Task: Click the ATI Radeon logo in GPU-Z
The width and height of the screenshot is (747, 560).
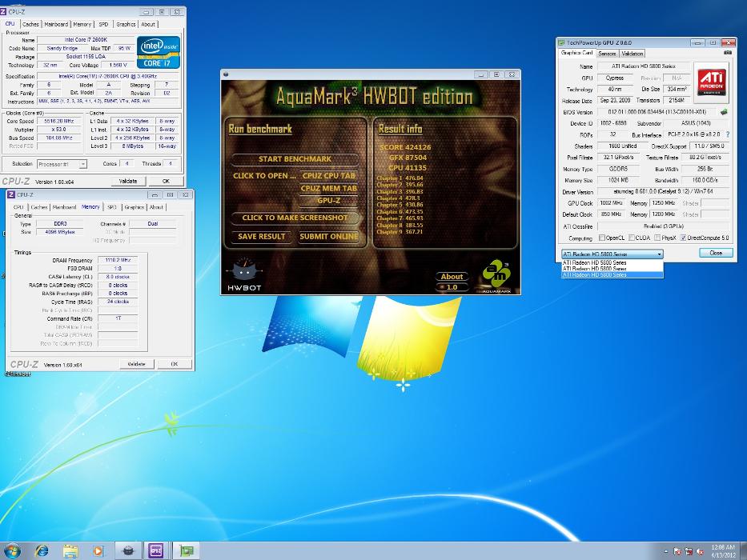Action: (x=711, y=83)
